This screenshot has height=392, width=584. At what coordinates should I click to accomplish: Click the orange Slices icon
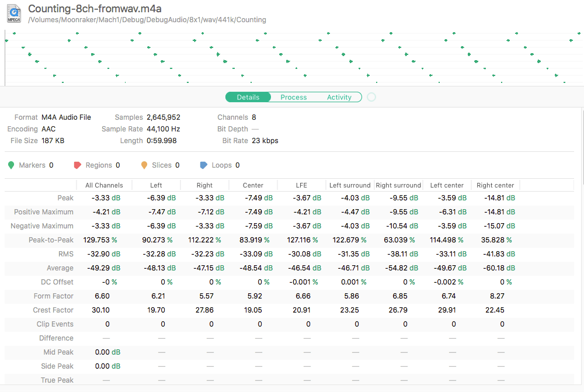(x=144, y=165)
